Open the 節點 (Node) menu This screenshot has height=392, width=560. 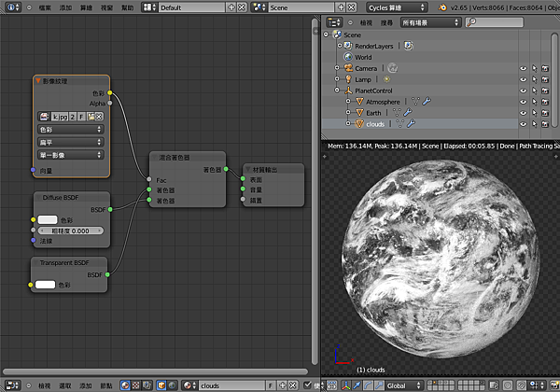(106, 385)
